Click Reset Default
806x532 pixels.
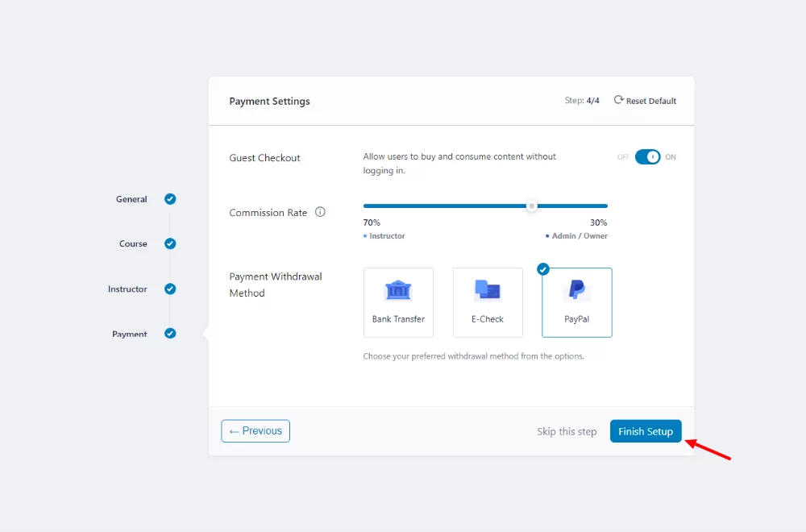[645, 101]
